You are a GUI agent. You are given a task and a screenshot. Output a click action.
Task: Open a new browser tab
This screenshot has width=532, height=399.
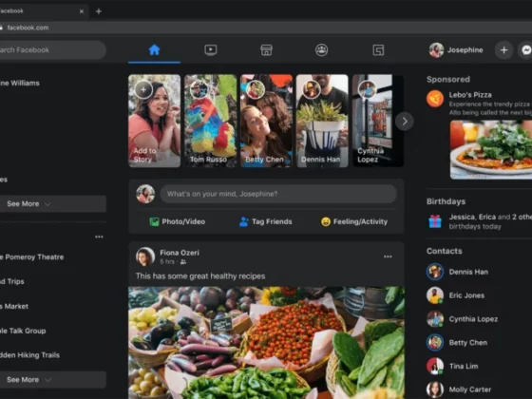coord(99,11)
